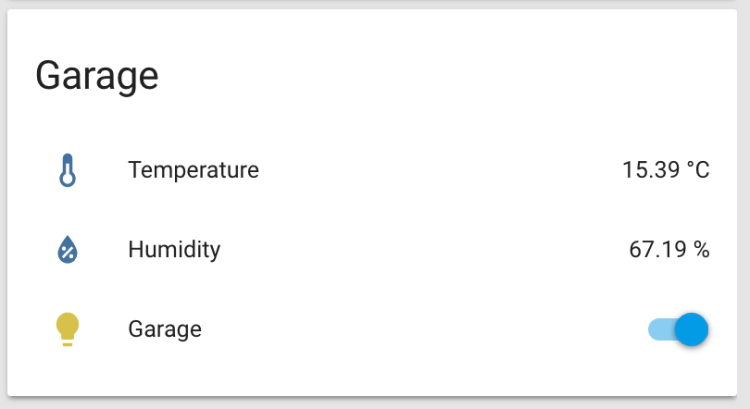The height and width of the screenshot is (409, 750).
Task: Click the % symbol of the humidity value
Action: tap(701, 250)
